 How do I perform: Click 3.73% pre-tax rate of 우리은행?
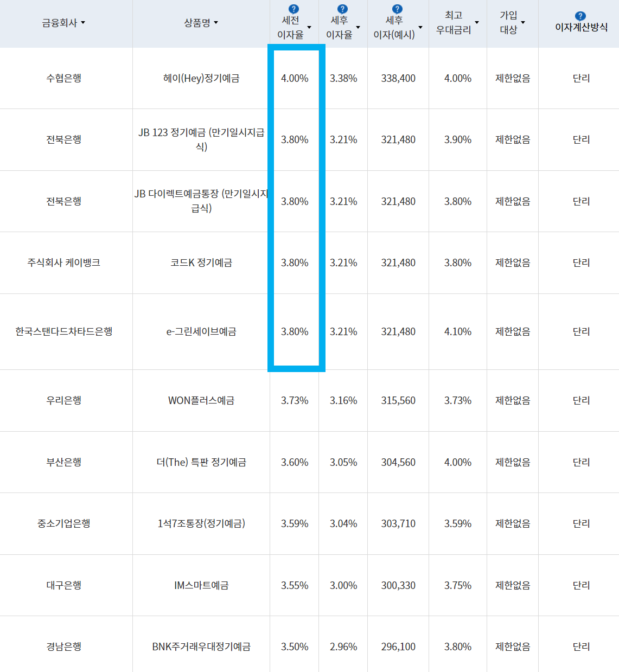pyautogui.click(x=295, y=400)
